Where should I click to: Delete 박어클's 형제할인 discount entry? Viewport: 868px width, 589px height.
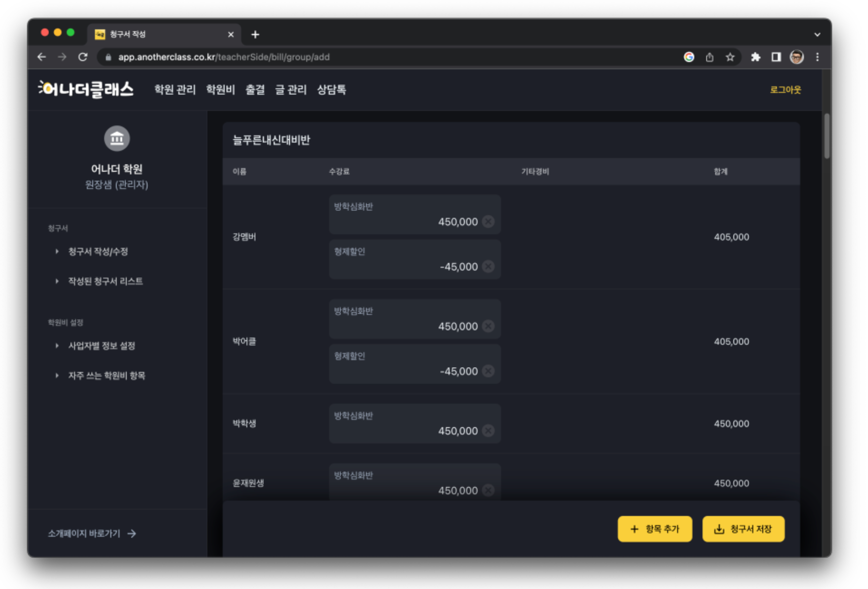point(488,371)
